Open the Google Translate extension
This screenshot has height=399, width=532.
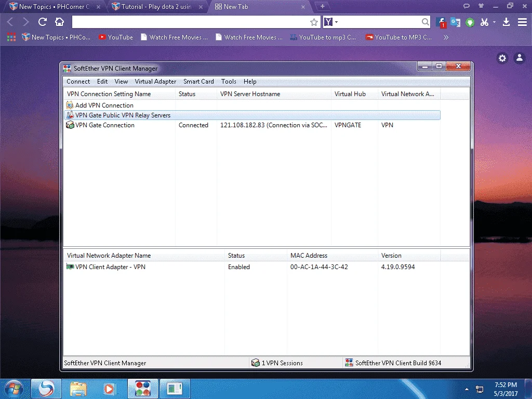click(x=455, y=22)
